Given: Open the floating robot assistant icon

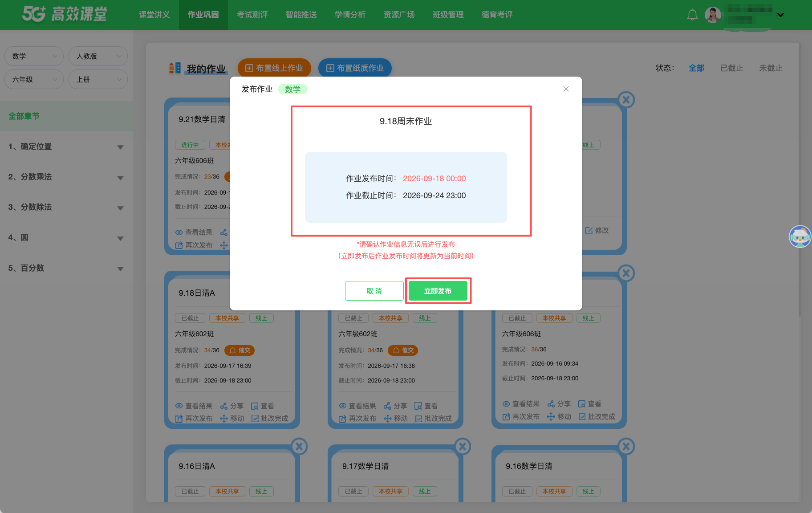Looking at the screenshot, I should pos(800,236).
